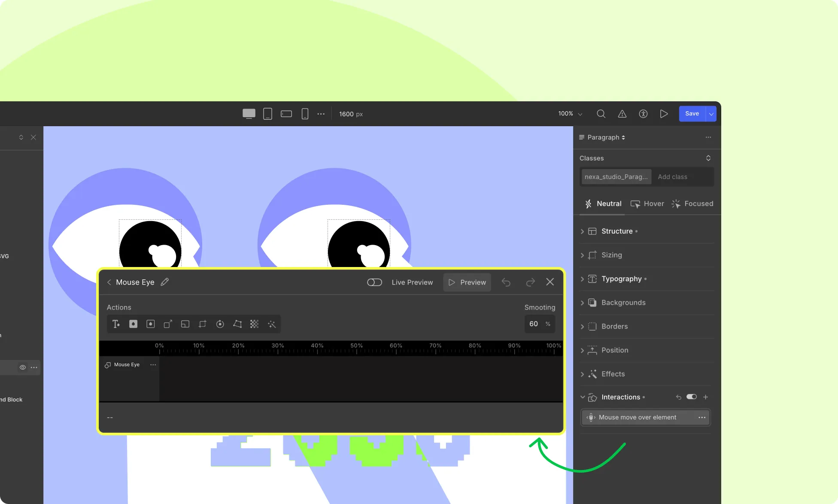The width and height of the screenshot is (838, 504).
Task: Select the landscape phone breakpoint icon
Action: point(286,114)
